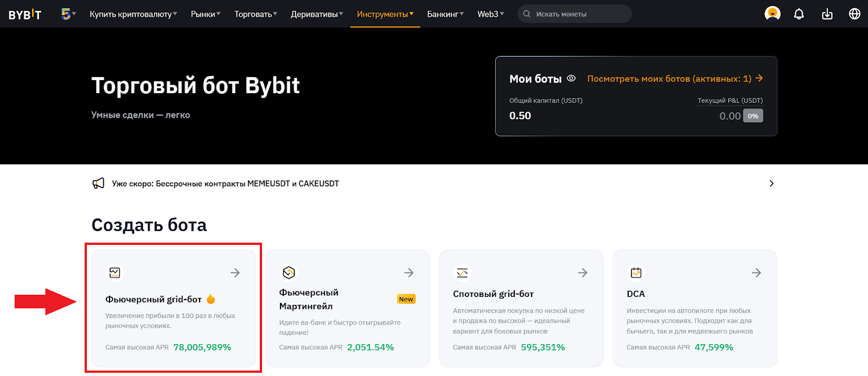Click APR value 78,005,989%
868x376 pixels.
click(202, 347)
